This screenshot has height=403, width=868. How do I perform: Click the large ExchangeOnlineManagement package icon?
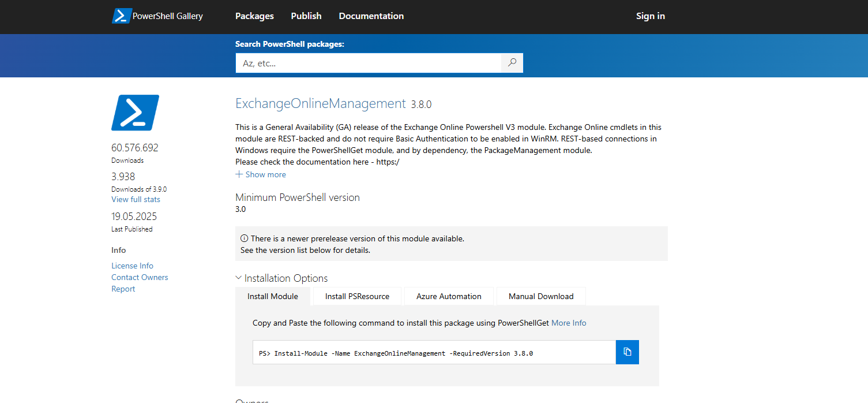tap(135, 113)
